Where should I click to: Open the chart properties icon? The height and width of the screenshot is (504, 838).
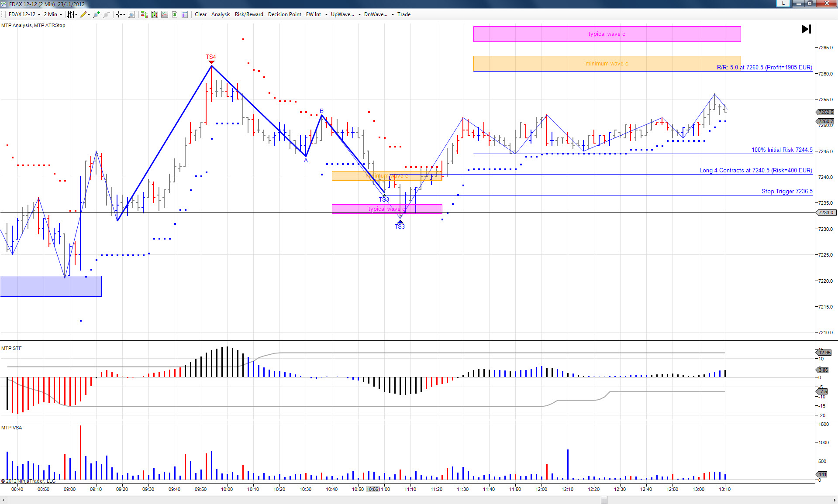click(185, 14)
